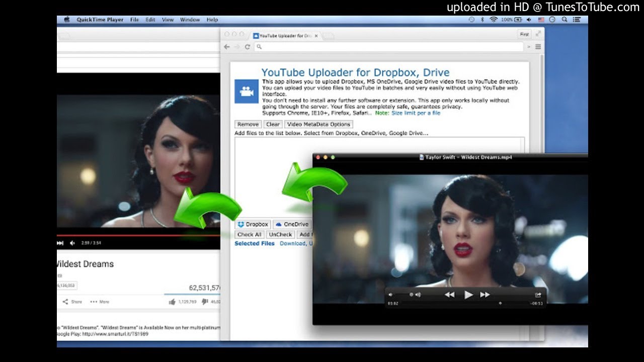Open the Window menu
Image resolution: width=644 pixels, height=362 pixels.
[190, 20]
